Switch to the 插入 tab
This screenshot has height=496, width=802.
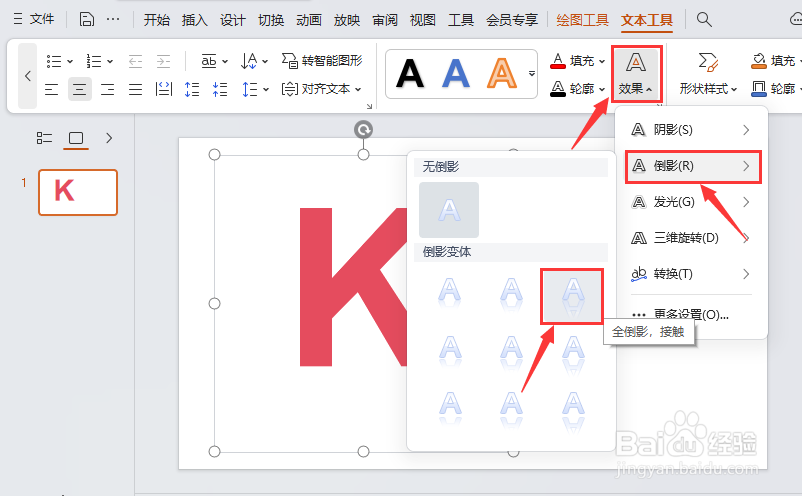click(x=194, y=20)
